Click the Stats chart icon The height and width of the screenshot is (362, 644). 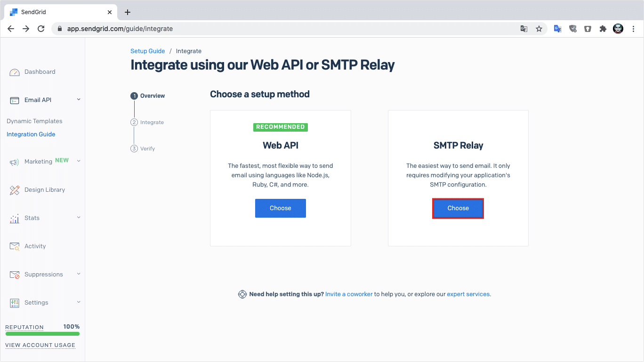(15, 219)
